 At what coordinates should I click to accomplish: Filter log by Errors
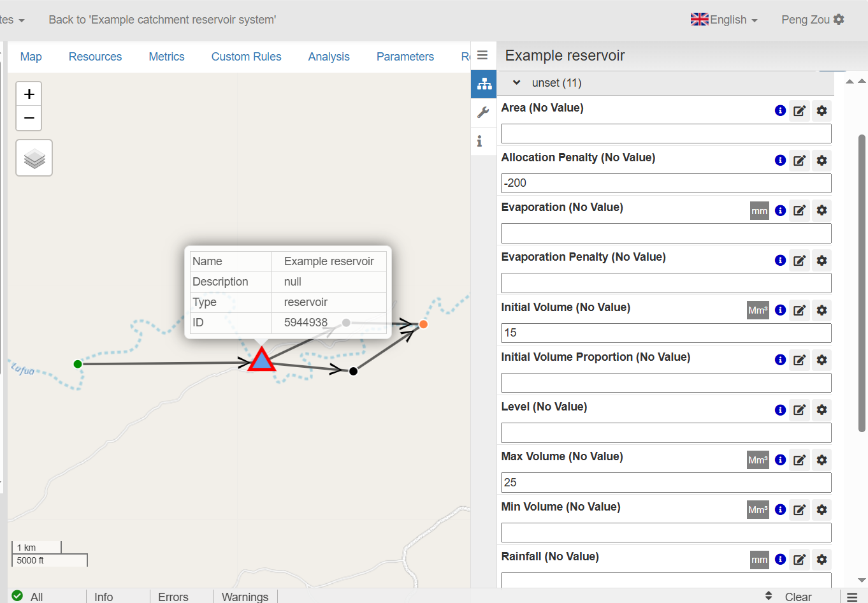(173, 597)
